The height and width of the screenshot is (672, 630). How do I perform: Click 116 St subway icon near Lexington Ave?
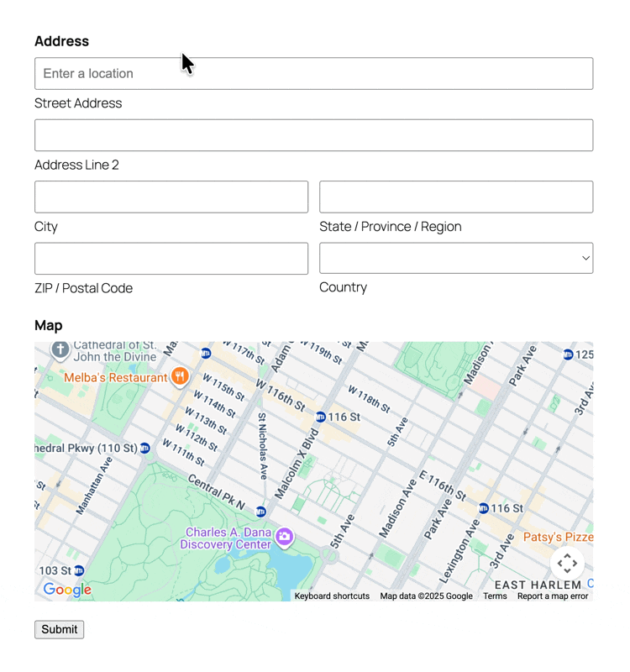click(x=483, y=508)
